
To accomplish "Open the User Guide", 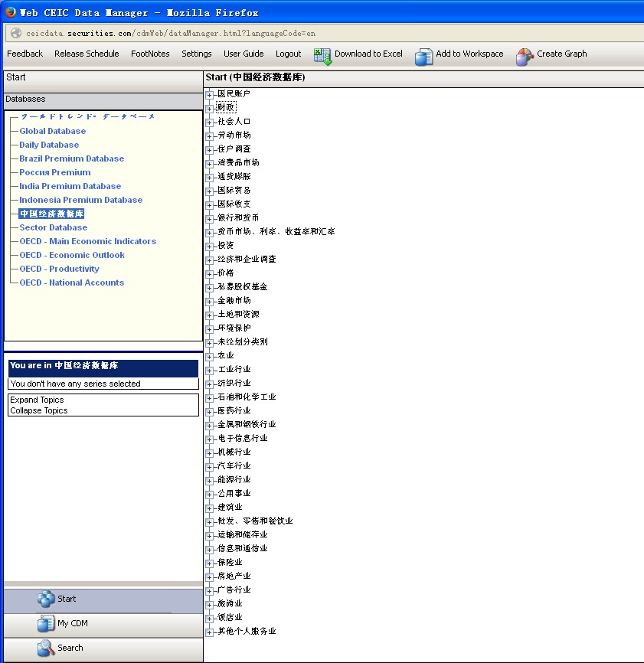I will click(x=244, y=54).
